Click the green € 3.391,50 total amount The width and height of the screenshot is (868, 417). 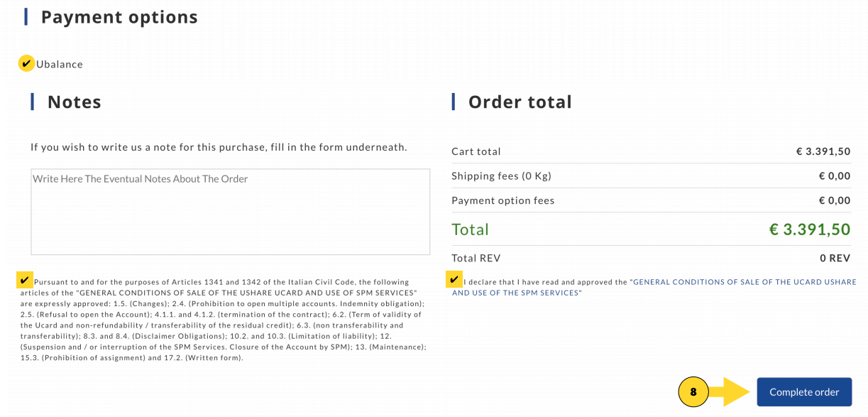pos(810,229)
